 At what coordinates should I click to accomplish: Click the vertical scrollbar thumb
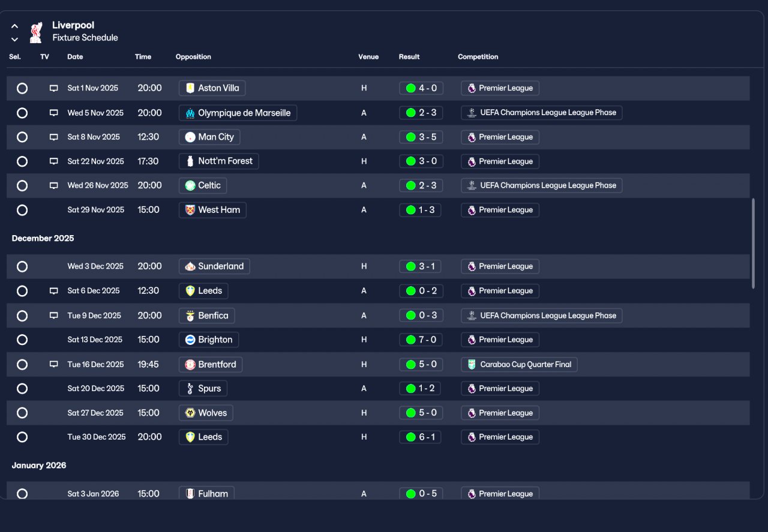pos(754,244)
